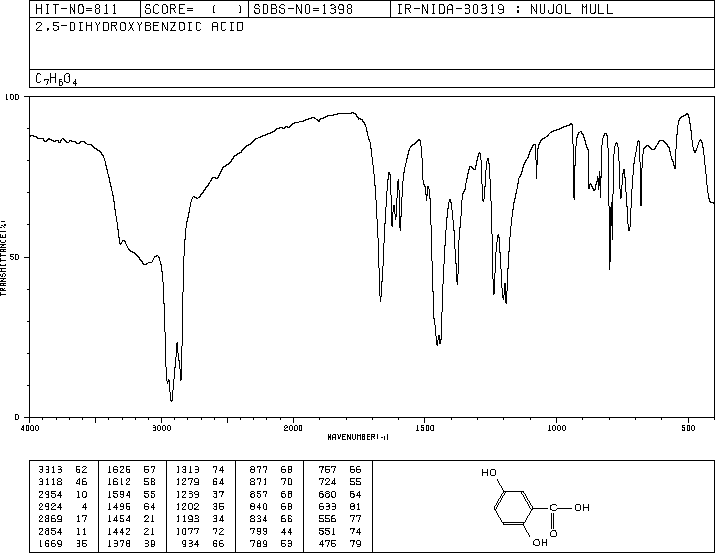Click the 556 peak entry

tap(327, 519)
